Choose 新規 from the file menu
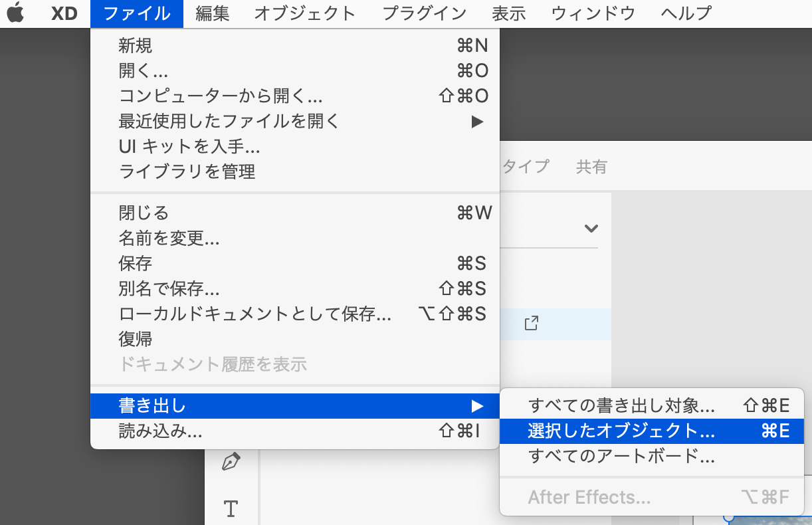812x525 pixels. (294, 45)
